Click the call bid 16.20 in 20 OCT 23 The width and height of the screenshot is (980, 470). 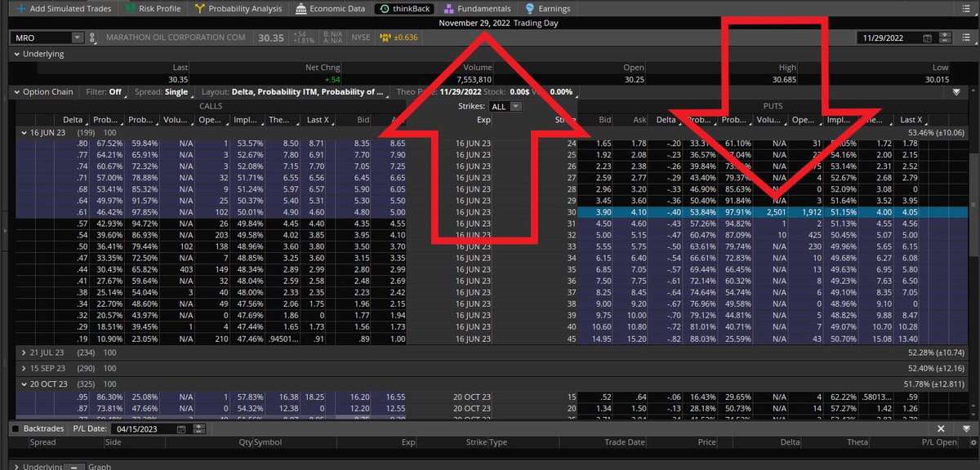pos(361,397)
